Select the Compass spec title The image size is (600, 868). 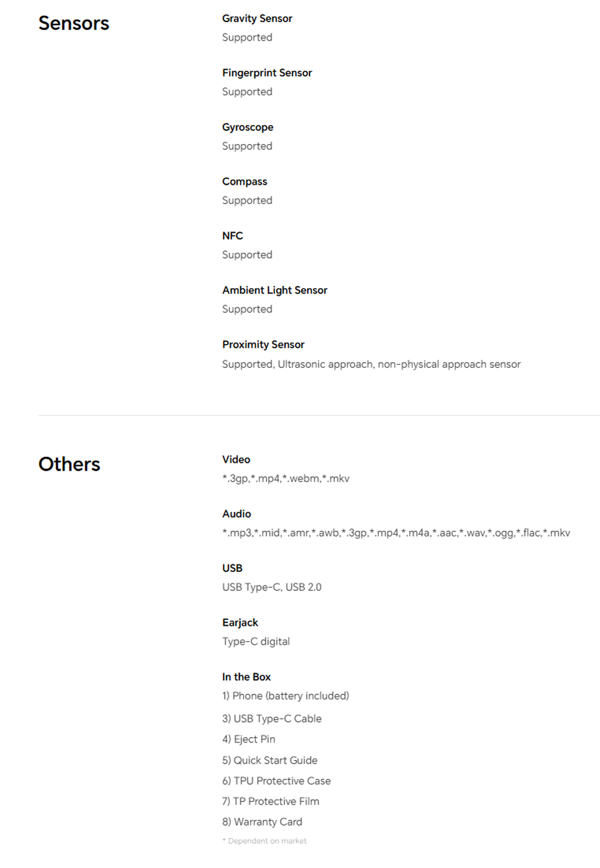coord(245,181)
